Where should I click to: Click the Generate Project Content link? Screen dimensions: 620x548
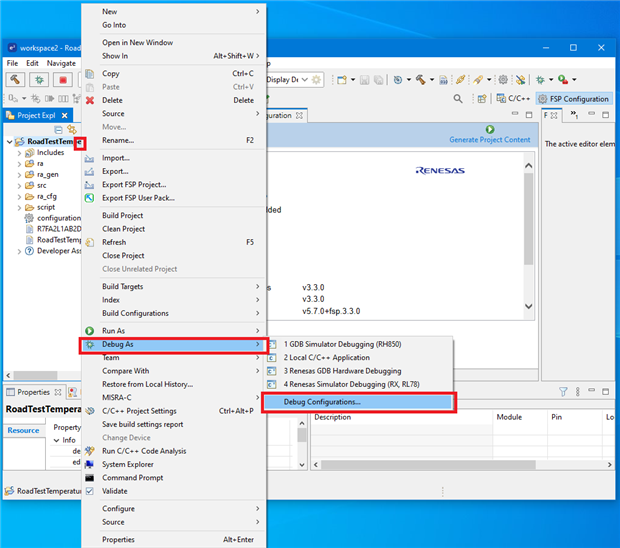click(490, 140)
